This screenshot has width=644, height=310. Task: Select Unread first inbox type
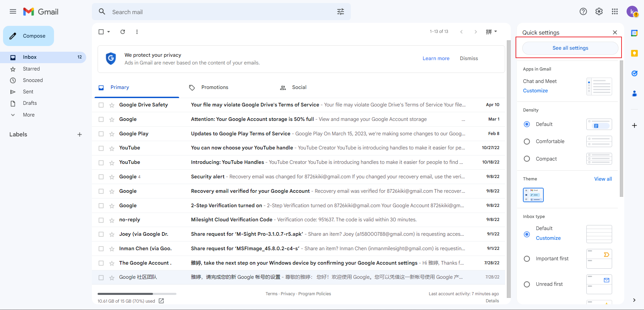point(527,284)
